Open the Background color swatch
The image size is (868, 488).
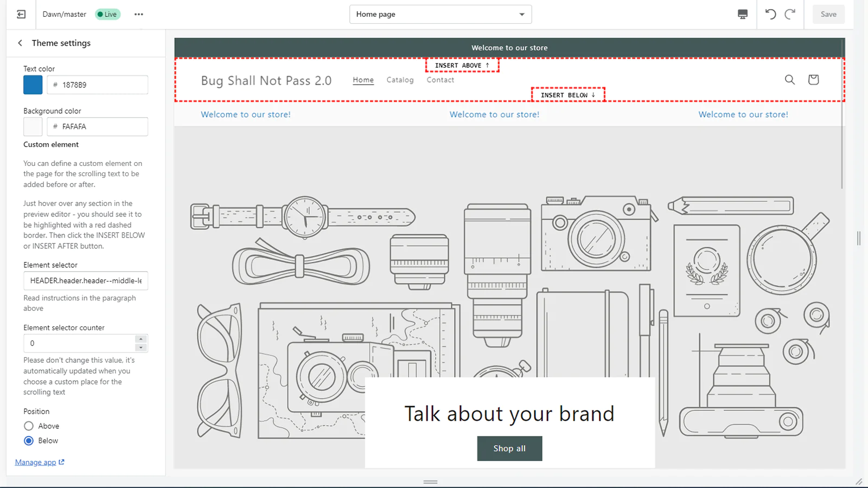click(33, 127)
